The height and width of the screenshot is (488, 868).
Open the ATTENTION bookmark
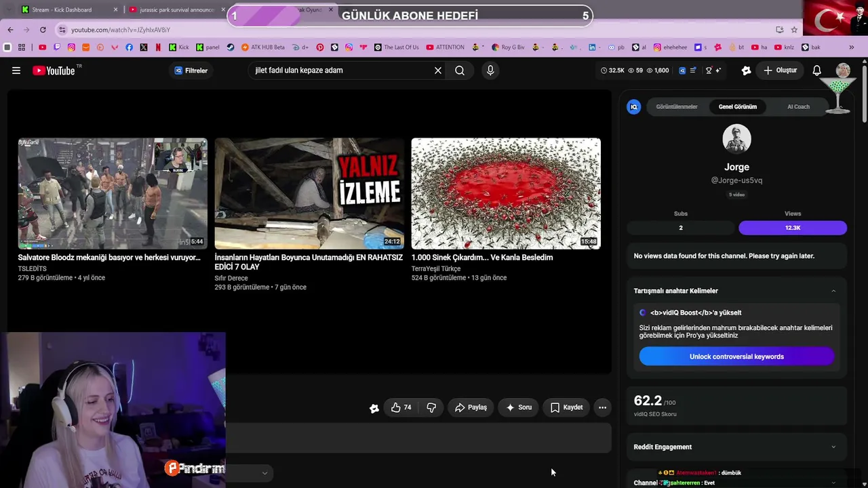(446, 47)
